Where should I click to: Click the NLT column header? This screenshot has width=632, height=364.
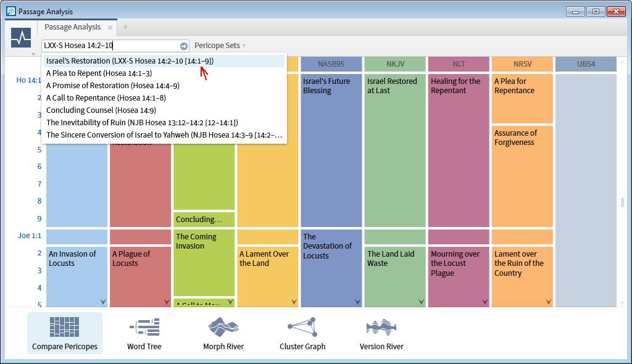459,64
